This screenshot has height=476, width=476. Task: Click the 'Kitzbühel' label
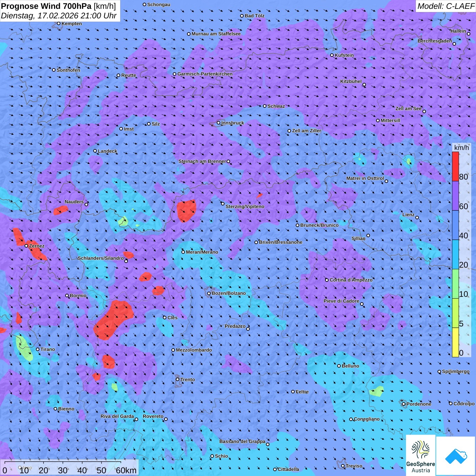351,81
